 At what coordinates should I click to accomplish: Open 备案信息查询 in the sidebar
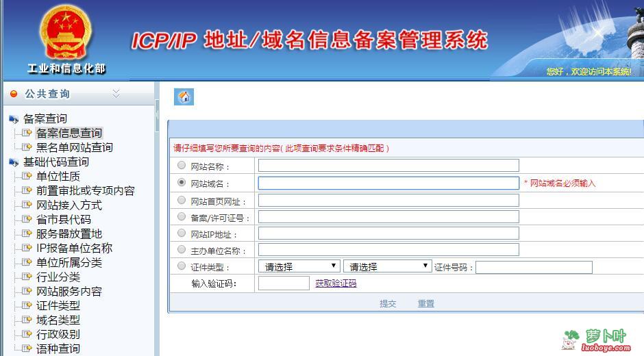pos(69,133)
